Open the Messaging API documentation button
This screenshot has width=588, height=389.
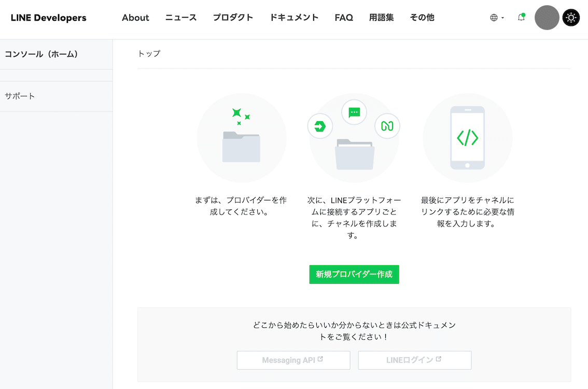pyautogui.click(x=293, y=360)
